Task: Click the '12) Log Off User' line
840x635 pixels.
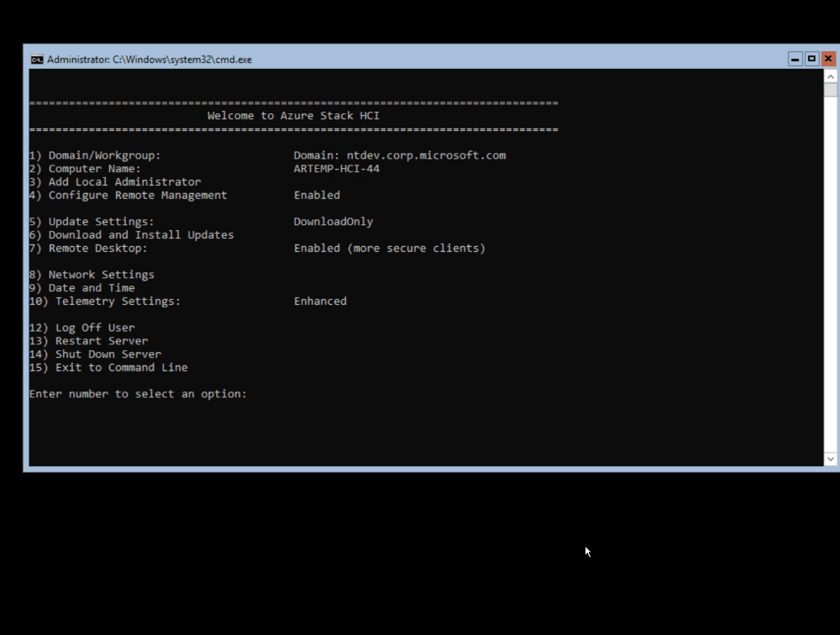Action: coord(81,328)
